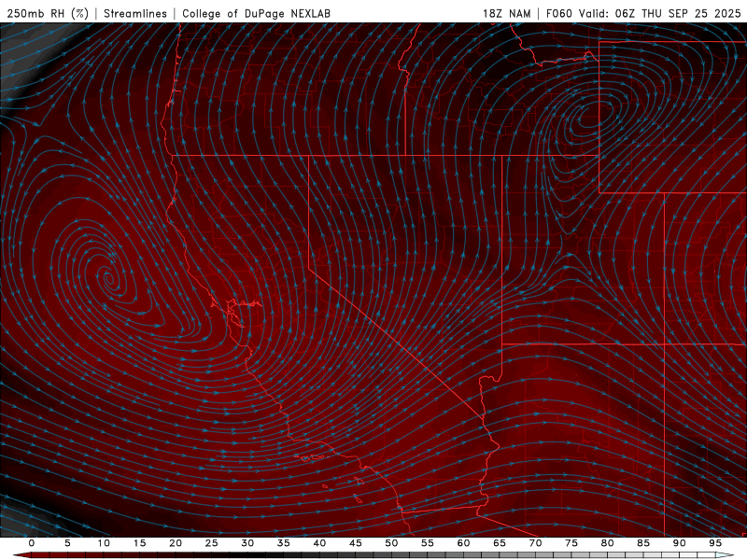Click the colorbar tick label "60"

click(463, 543)
